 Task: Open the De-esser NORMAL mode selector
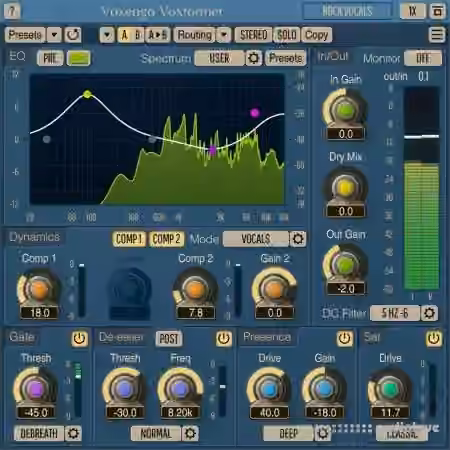[x=156, y=433]
